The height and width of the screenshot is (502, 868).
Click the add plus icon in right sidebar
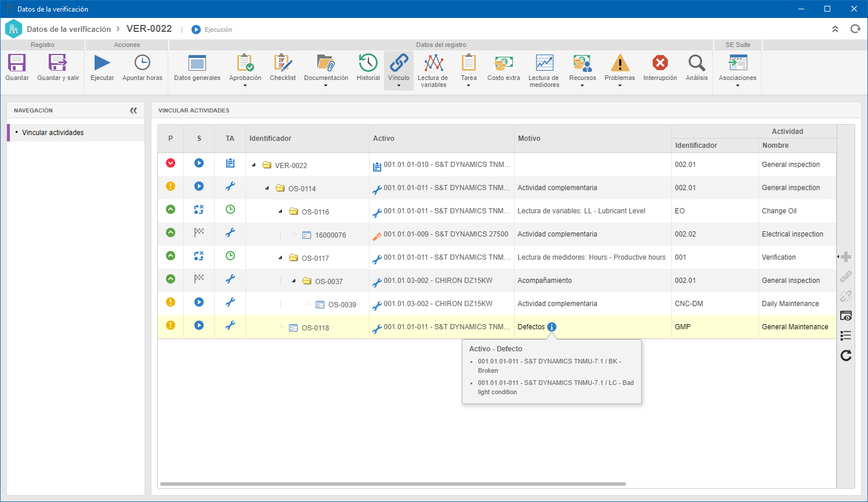pyautogui.click(x=846, y=257)
